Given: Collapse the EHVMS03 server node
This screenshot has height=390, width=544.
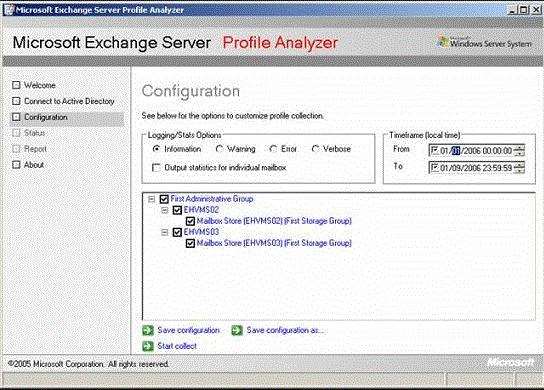Looking at the screenshot, I should [164, 232].
